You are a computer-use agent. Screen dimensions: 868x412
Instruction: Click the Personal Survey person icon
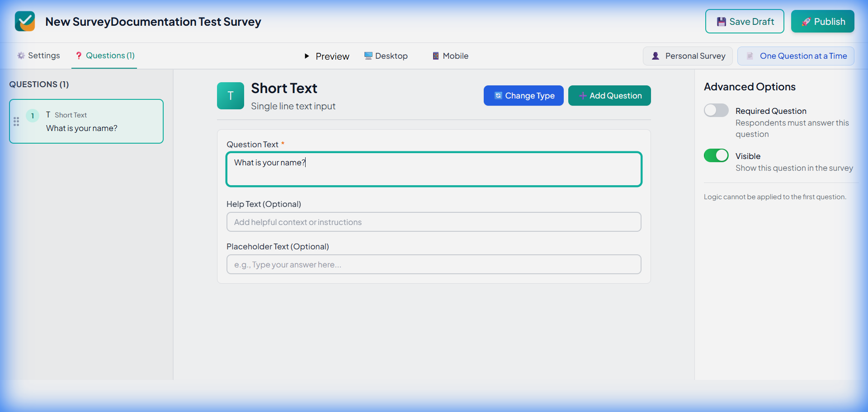coord(656,56)
